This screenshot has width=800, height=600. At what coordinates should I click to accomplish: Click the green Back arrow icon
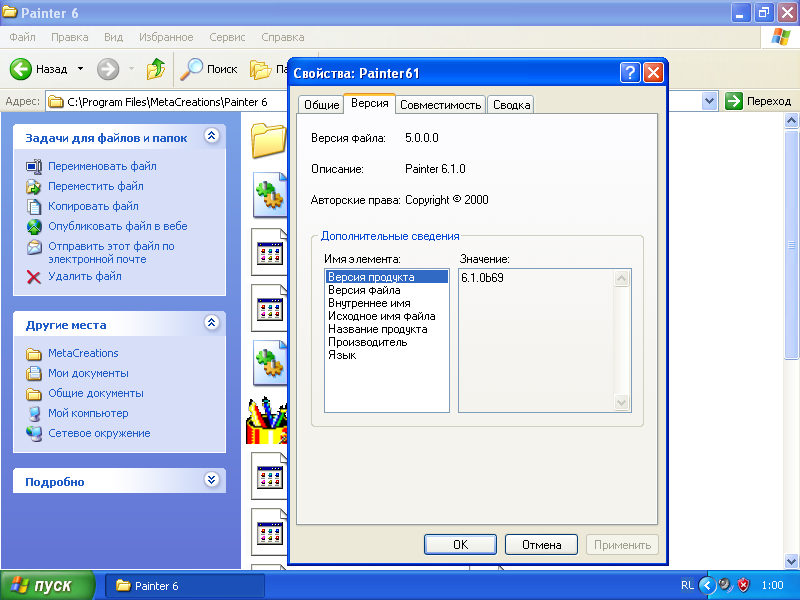coord(22,69)
